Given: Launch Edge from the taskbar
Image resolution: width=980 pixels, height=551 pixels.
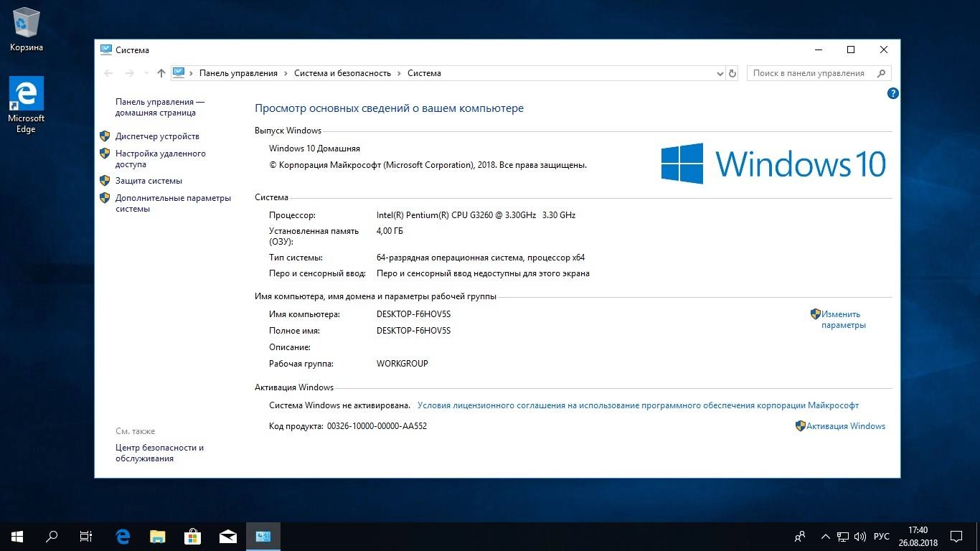Looking at the screenshot, I should tap(123, 537).
